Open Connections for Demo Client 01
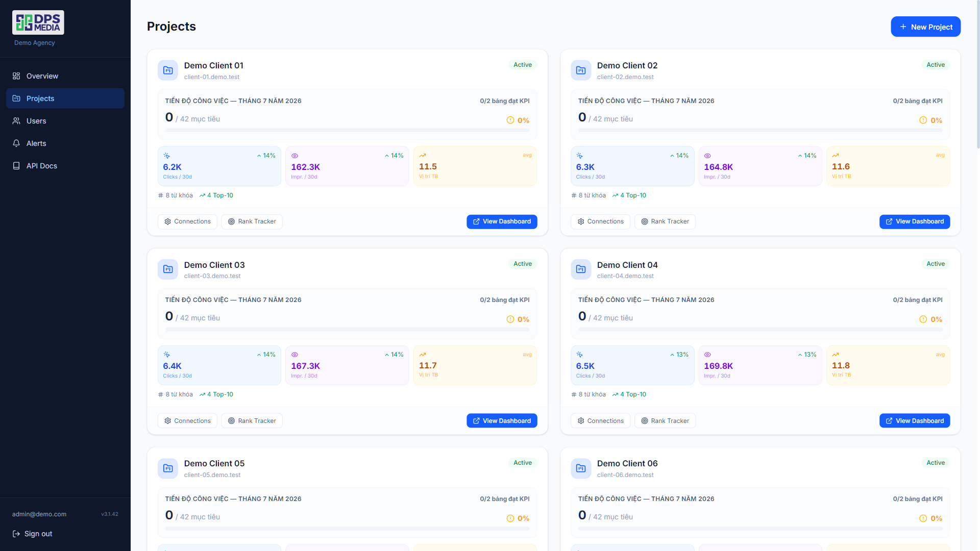980x551 pixels. (187, 221)
